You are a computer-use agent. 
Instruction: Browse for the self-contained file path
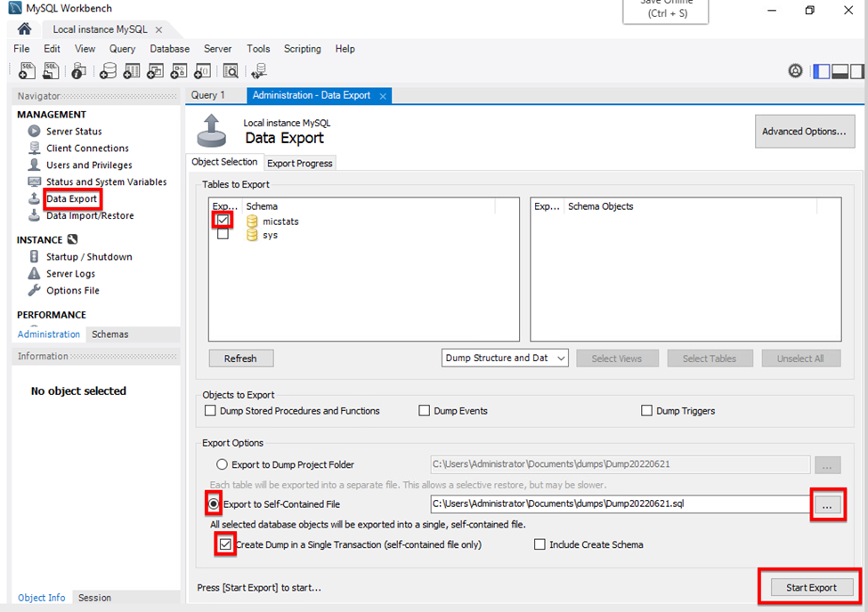(x=827, y=504)
